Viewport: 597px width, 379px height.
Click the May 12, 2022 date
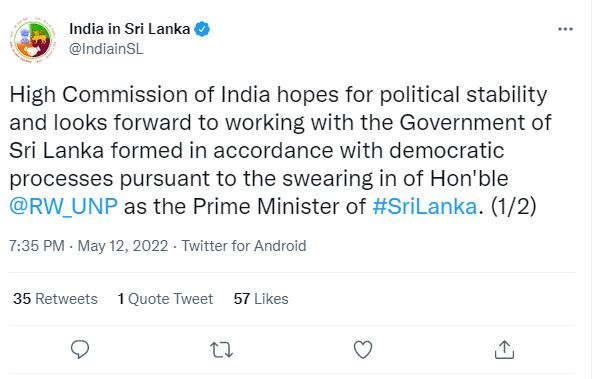tap(123, 246)
